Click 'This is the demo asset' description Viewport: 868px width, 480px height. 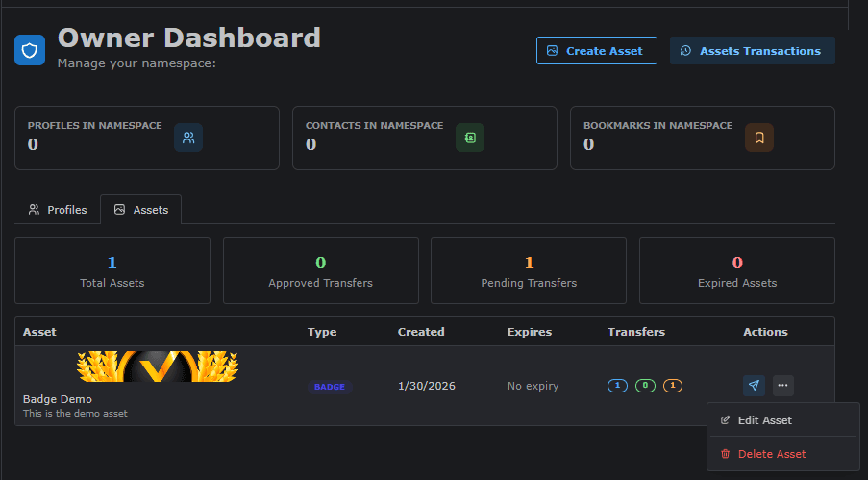click(75, 414)
